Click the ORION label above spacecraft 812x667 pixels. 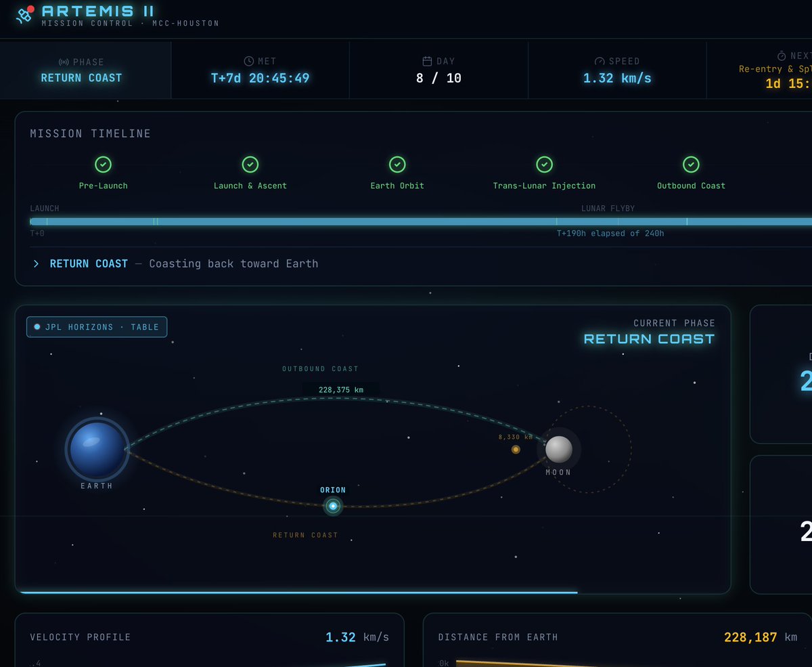click(333, 490)
